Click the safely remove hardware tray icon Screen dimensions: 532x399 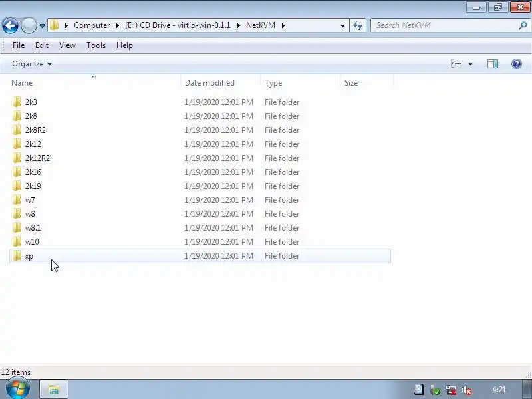point(435,390)
